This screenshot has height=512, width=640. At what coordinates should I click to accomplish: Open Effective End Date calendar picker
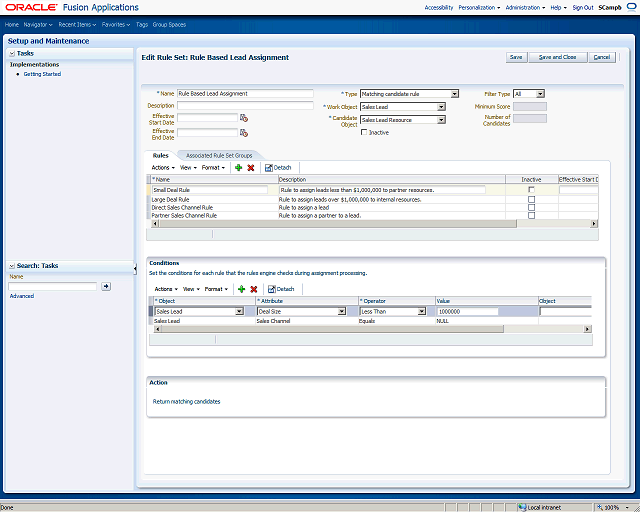tap(244, 133)
